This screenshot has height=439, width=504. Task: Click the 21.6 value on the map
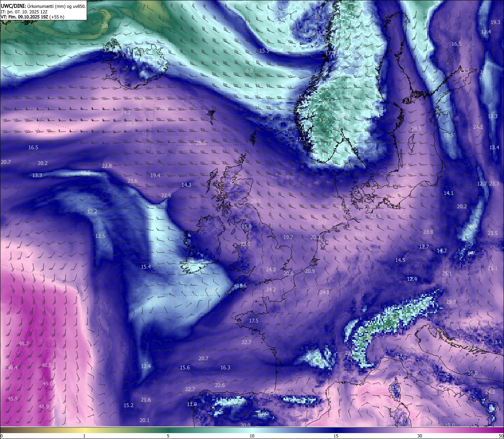(x=146, y=400)
